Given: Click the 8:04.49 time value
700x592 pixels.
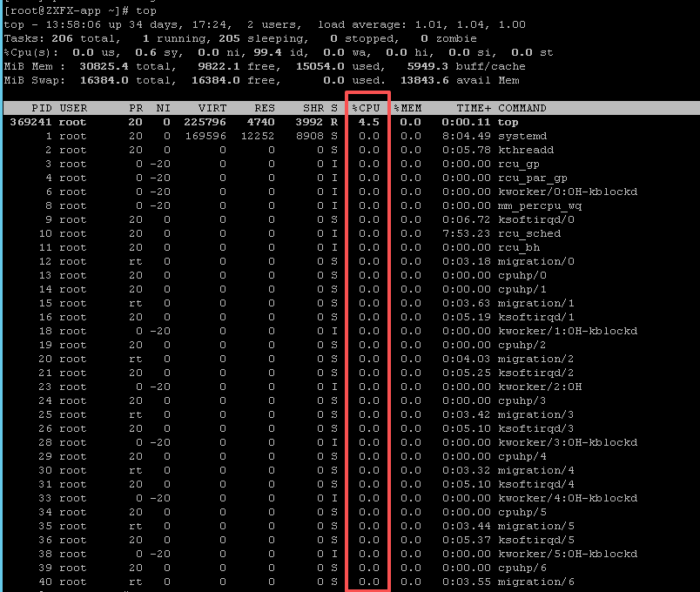Looking at the screenshot, I should coord(467,136).
